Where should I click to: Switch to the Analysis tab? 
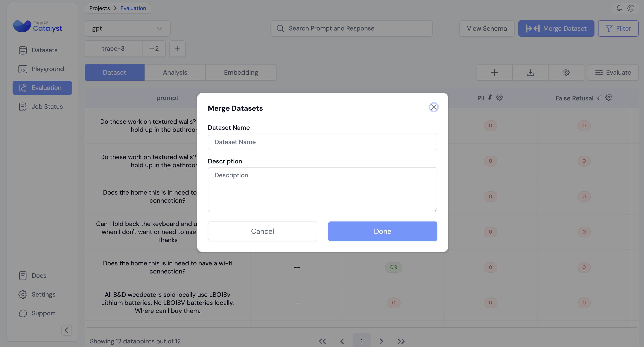pos(175,73)
